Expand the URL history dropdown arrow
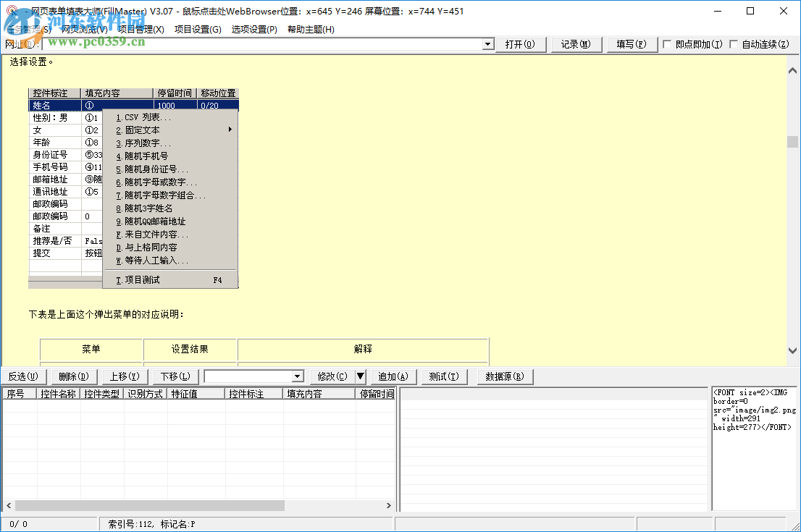 (487, 43)
